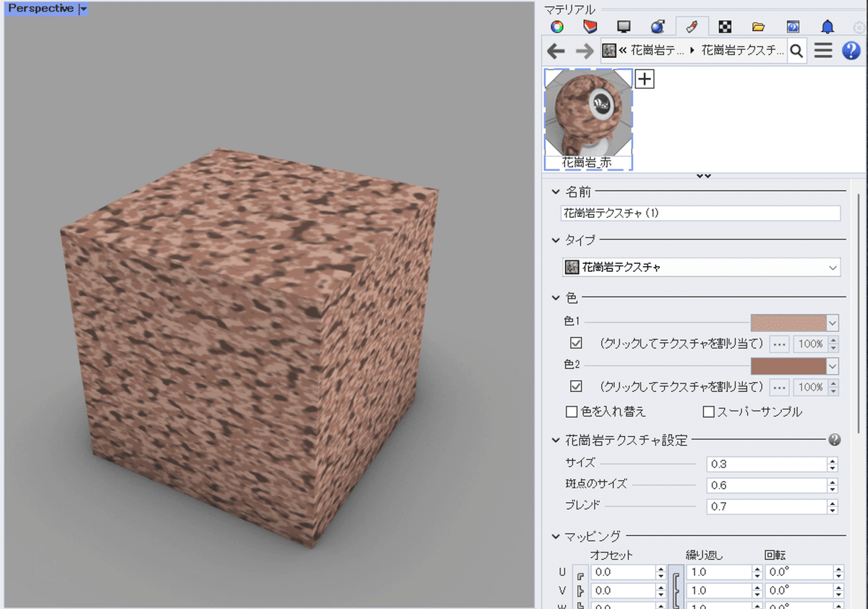
Task: Click the V rotation field 0.0°
Action: [799, 592]
